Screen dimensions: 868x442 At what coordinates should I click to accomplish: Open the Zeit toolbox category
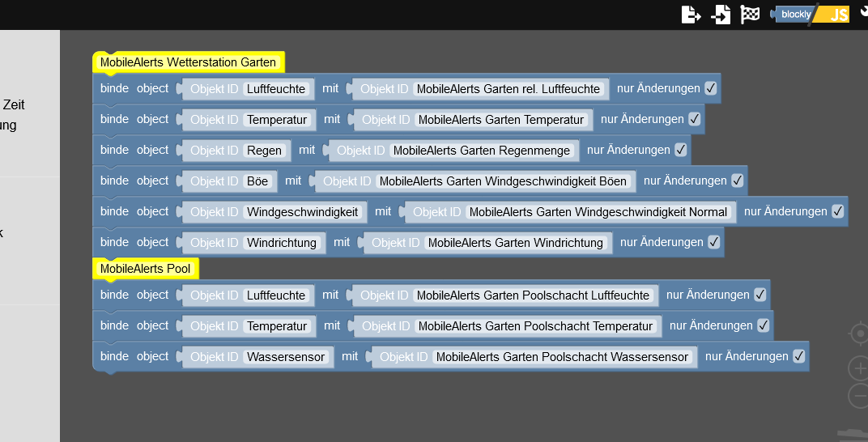coord(14,104)
